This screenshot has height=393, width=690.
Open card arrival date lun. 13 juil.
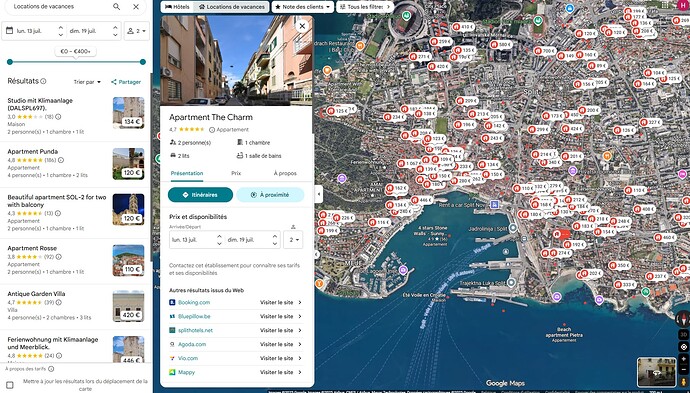(197, 240)
